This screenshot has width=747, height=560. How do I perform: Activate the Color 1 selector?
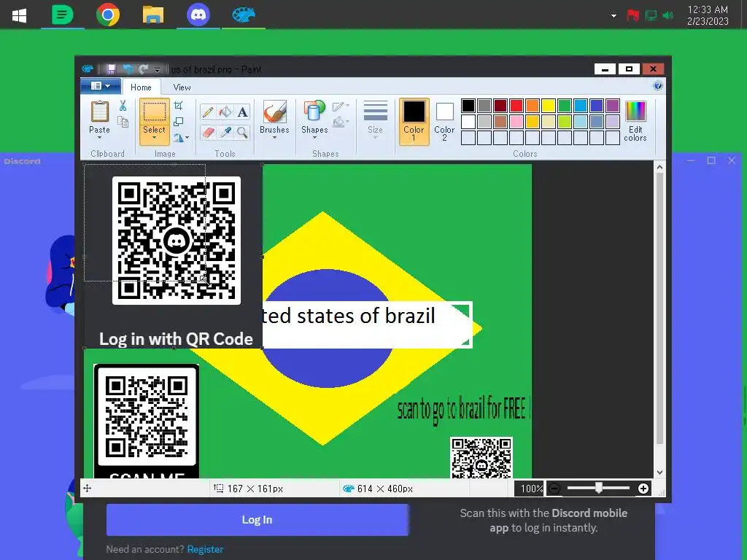[414, 122]
